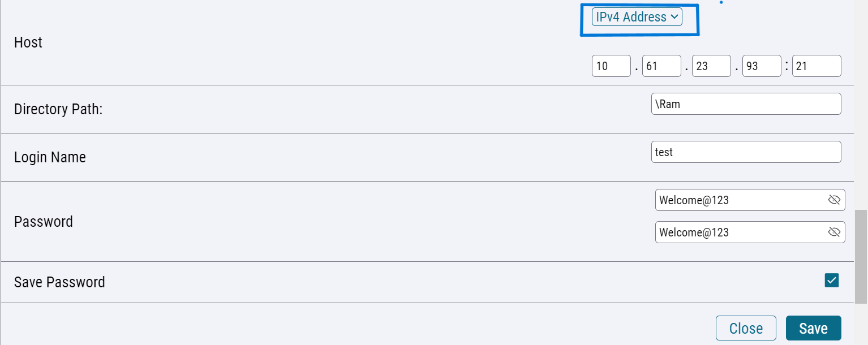Uncheck the Save Password checkbox
The width and height of the screenshot is (868, 345).
coord(832,281)
